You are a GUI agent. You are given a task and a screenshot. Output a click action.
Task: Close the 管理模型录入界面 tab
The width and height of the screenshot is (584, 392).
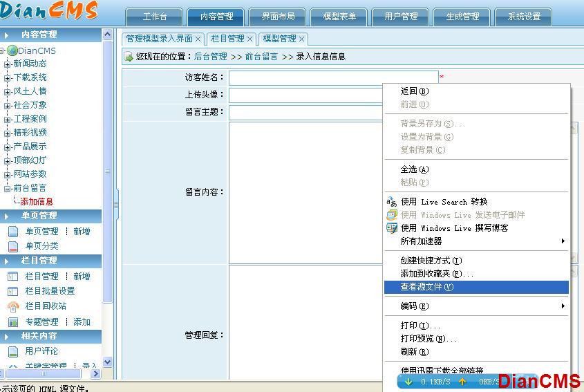198,39
